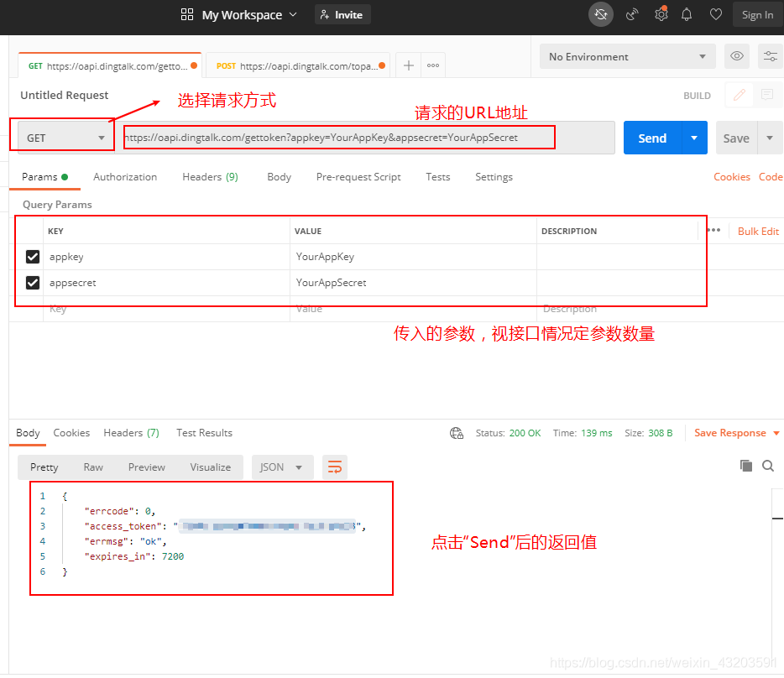Open the environment quick look eye icon
Image resolution: width=784 pixels, height=678 pixels.
pyautogui.click(x=736, y=56)
